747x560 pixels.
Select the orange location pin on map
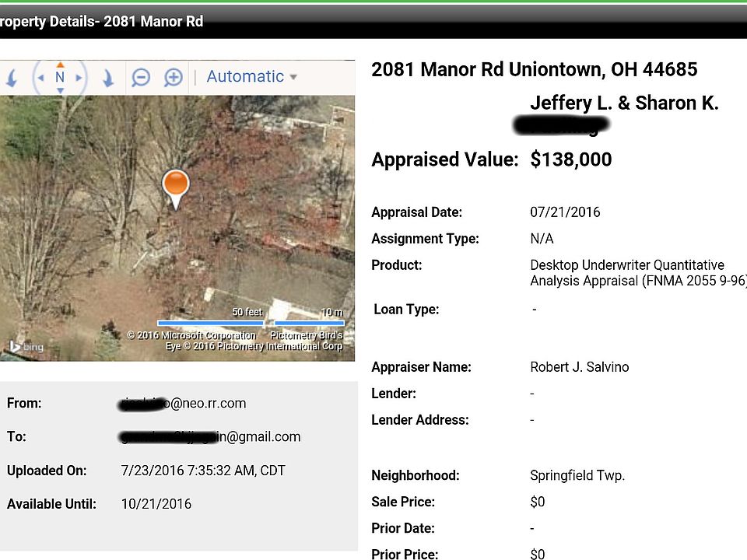point(176,188)
